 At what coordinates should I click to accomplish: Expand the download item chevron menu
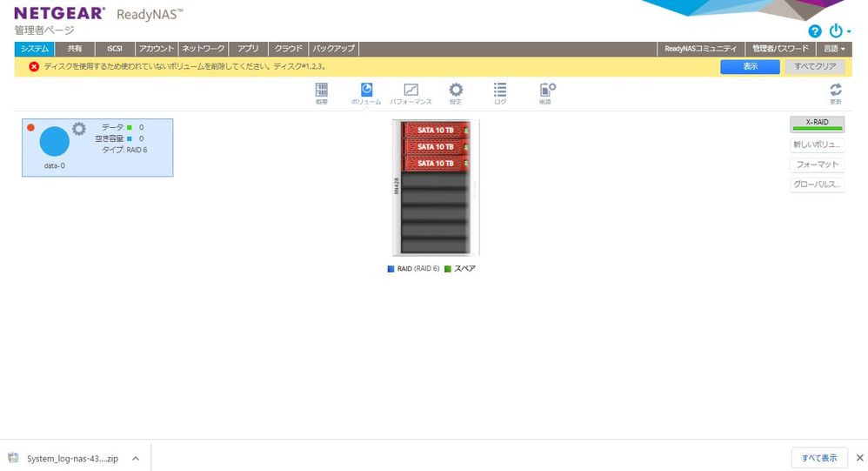(x=136, y=458)
